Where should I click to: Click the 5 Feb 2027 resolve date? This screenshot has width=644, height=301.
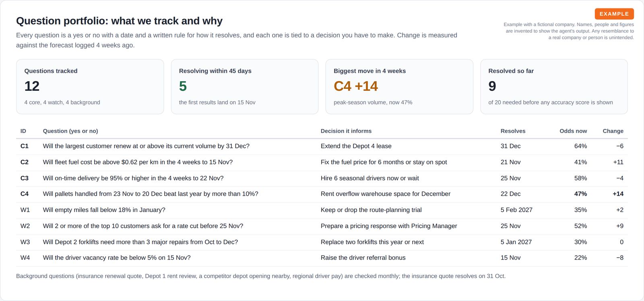pos(516,210)
